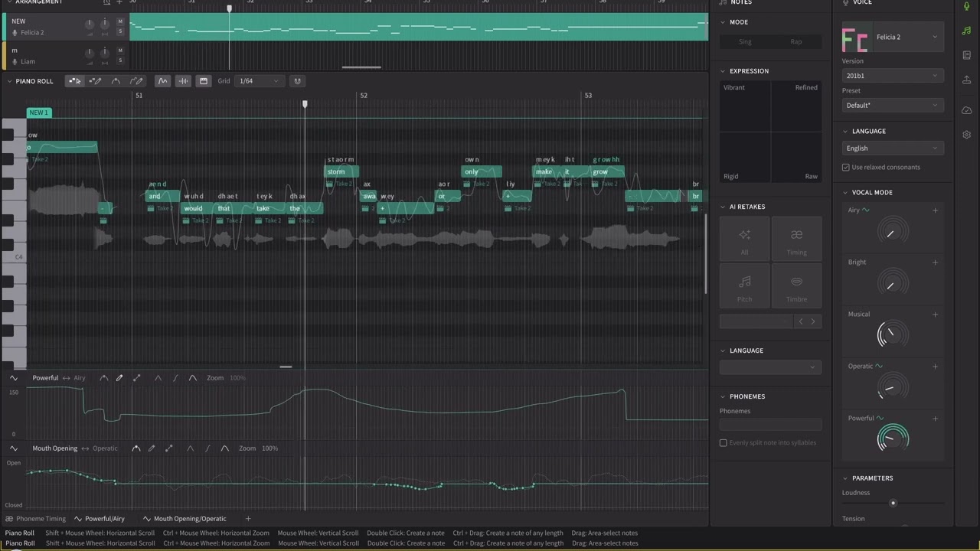Switch to the Mouth Opening/Operatic tab
Image resolution: width=980 pixels, height=551 pixels.
[x=185, y=519]
